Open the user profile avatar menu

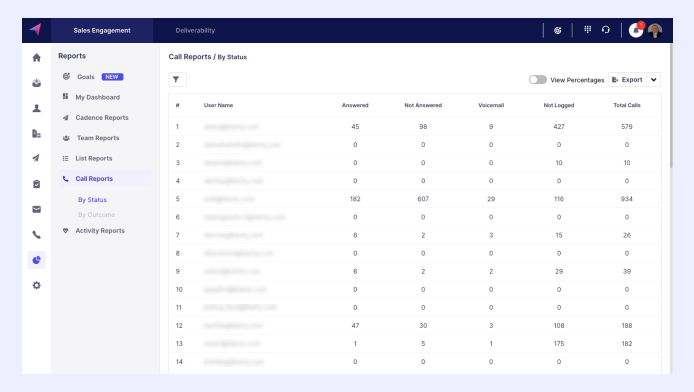click(655, 31)
